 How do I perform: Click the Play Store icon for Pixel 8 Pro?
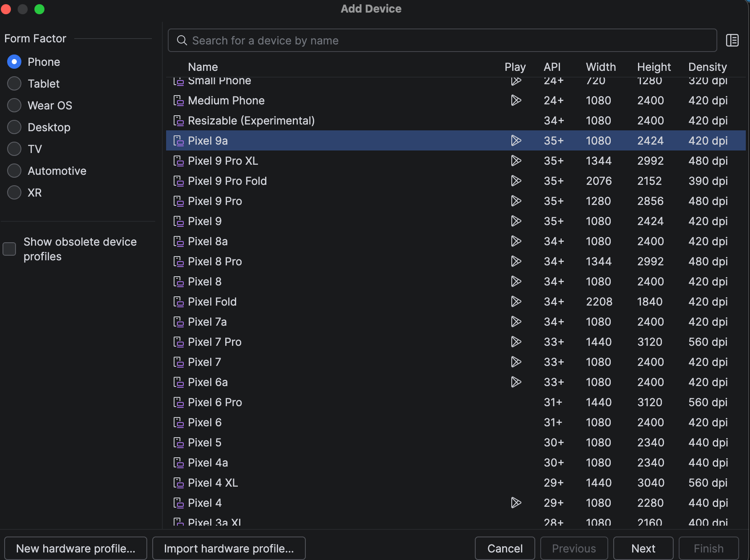516,262
